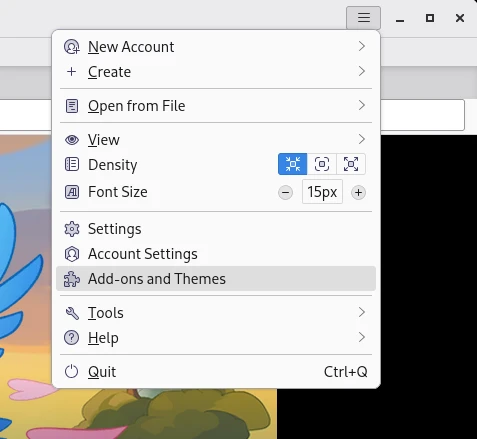
Task: Choose Open from File entry
Action: point(216,106)
